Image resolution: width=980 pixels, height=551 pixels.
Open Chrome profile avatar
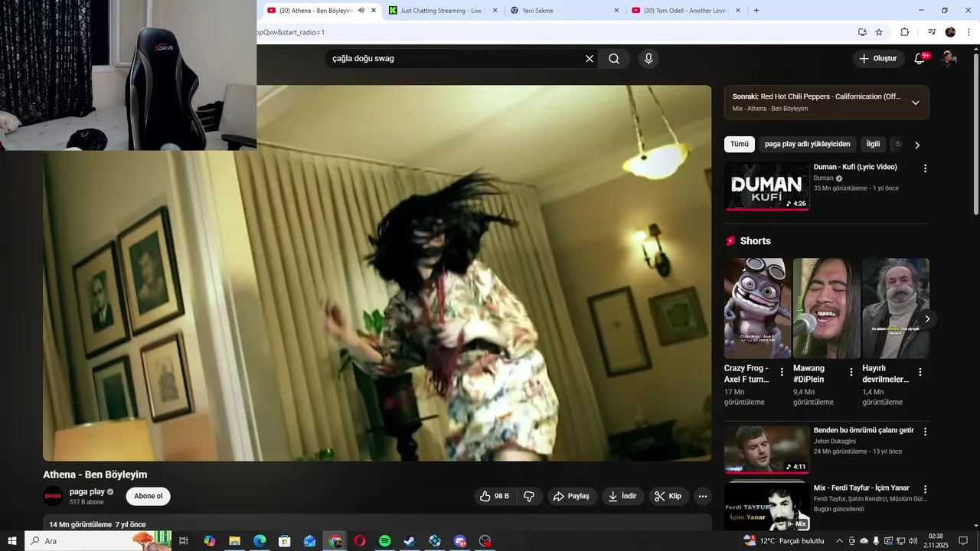pos(950,32)
